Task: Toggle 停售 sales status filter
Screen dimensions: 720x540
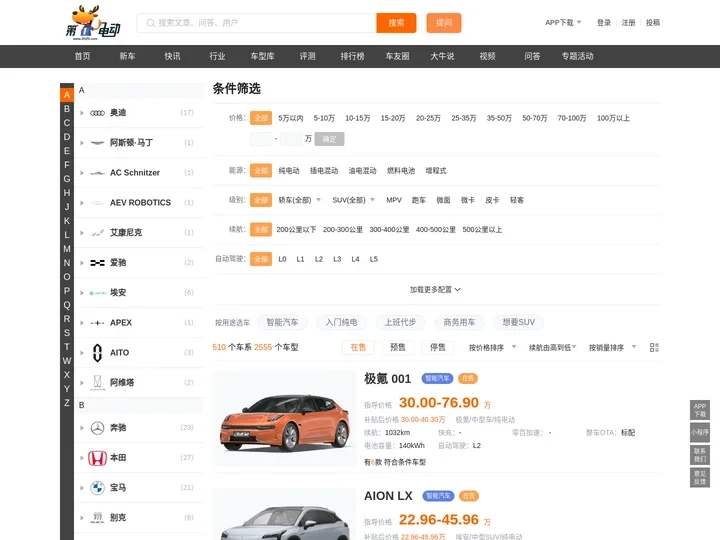Action: (x=438, y=347)
